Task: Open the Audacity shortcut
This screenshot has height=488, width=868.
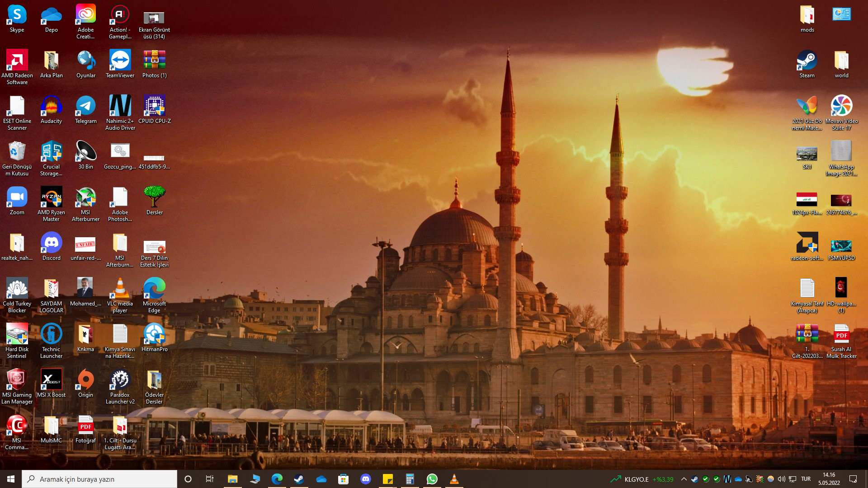Action: coord(51,110)
